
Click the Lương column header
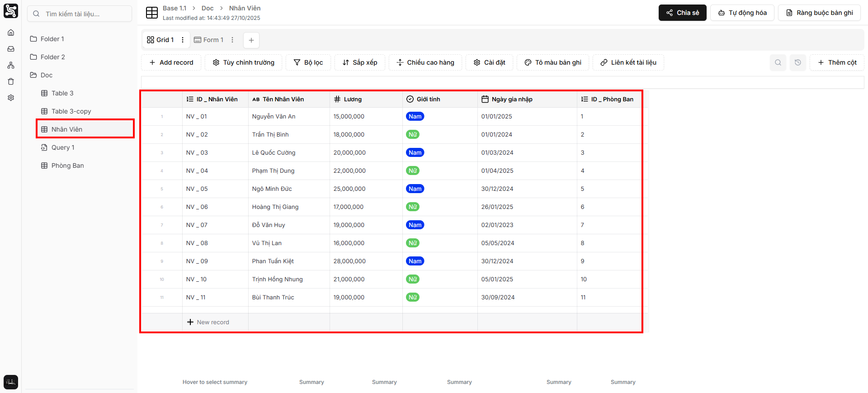(x=353, y=99)
